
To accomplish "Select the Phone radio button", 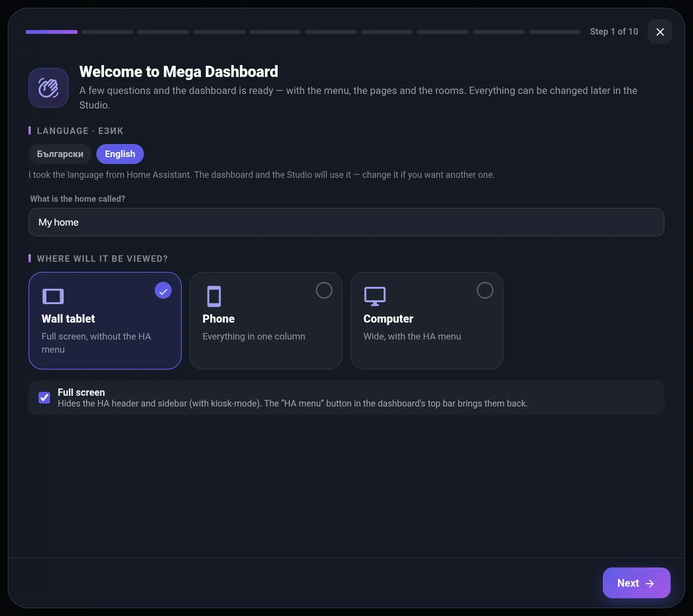I will pyautogui.click(x=324, y=290).
